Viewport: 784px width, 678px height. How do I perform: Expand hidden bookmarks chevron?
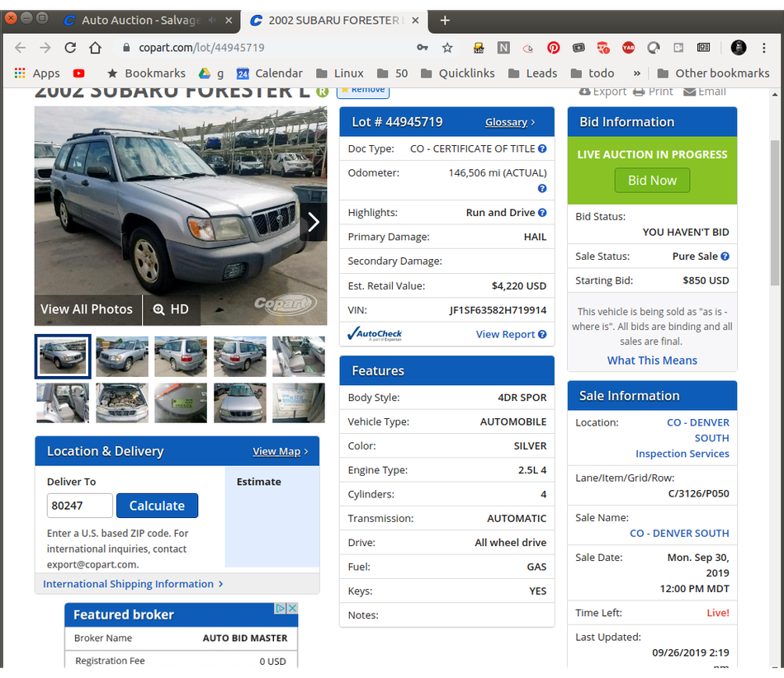click(636, 73)
